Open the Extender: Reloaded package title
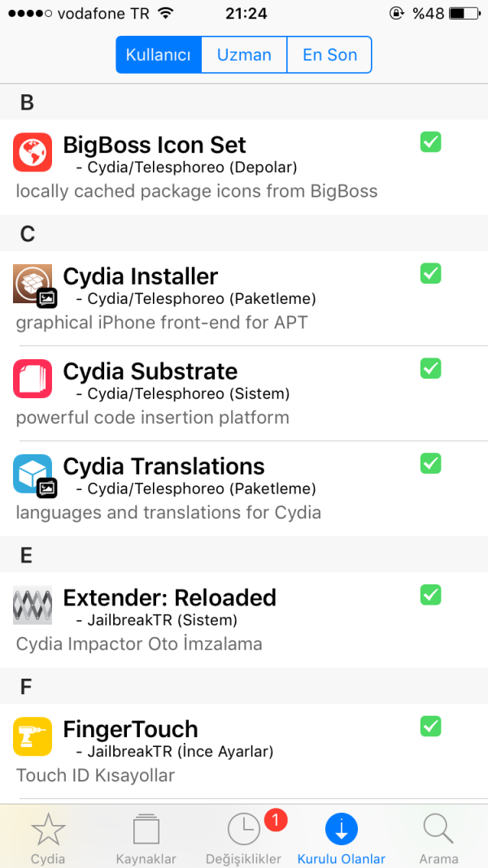 [x=170, y=597]
